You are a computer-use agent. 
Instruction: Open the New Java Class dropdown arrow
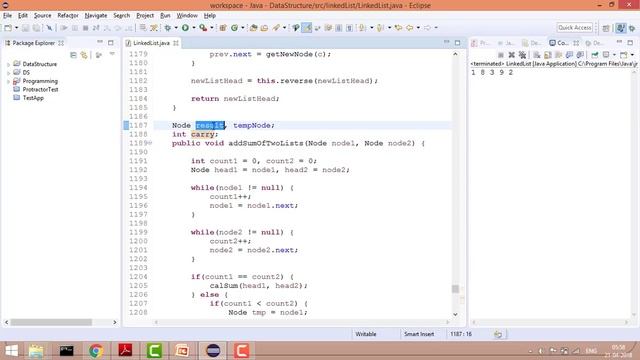[242, 28]
